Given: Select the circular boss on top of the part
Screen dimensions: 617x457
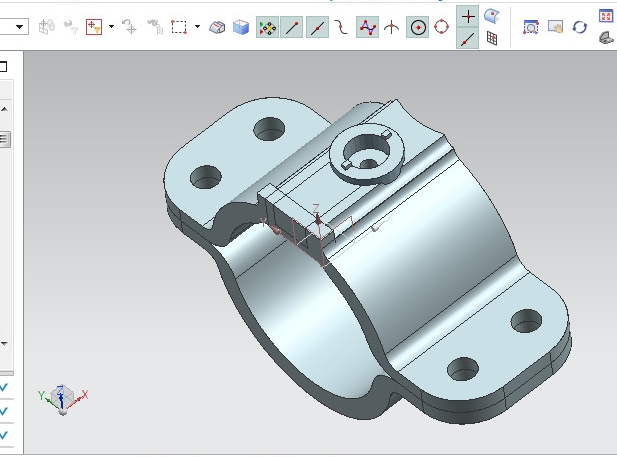Looking at the screenshot, I should (367, 154).
